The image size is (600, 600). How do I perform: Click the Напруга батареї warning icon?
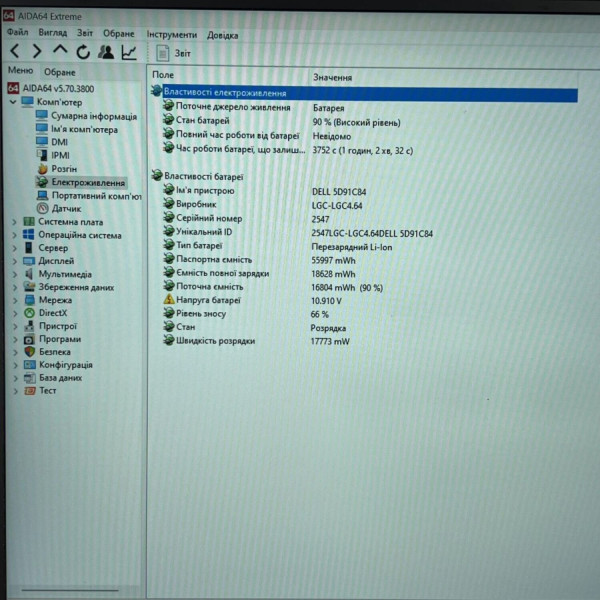coord(169,300)
